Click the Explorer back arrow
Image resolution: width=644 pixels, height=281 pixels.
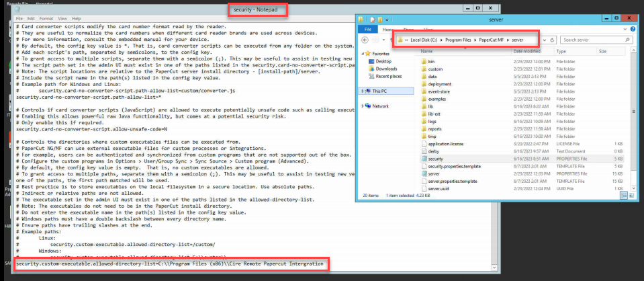click(365, 40)
